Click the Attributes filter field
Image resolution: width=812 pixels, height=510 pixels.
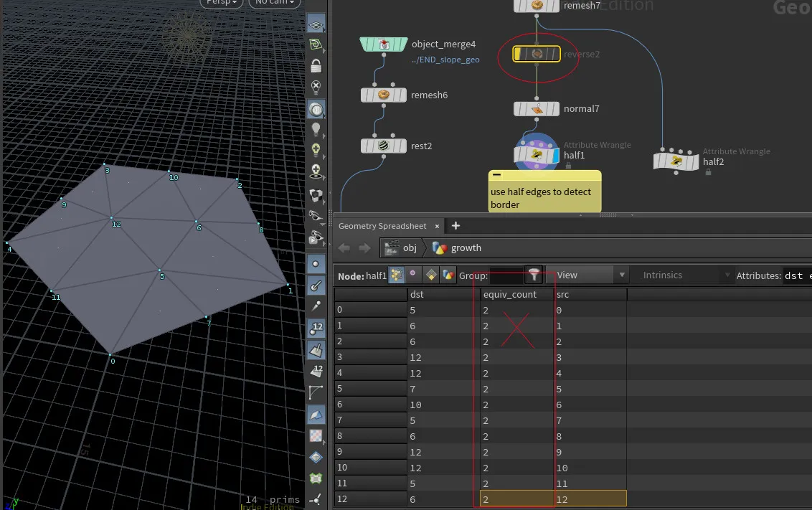click(x=797, y=276)
